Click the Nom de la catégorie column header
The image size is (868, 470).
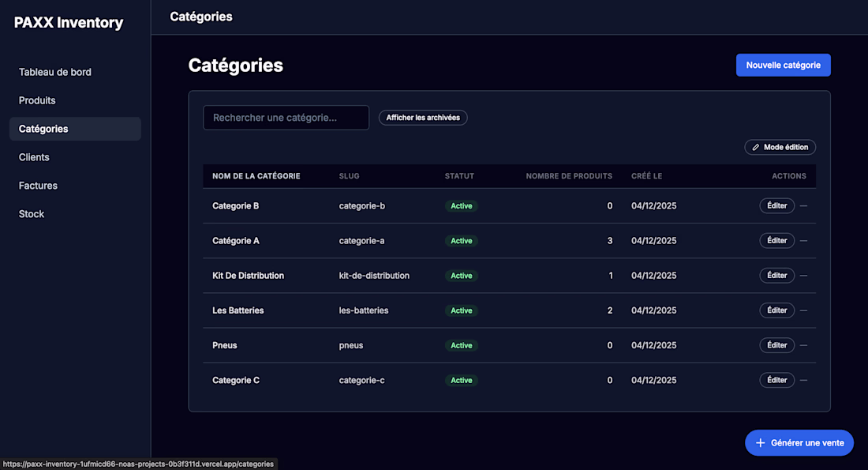click(x=256, y=176)
